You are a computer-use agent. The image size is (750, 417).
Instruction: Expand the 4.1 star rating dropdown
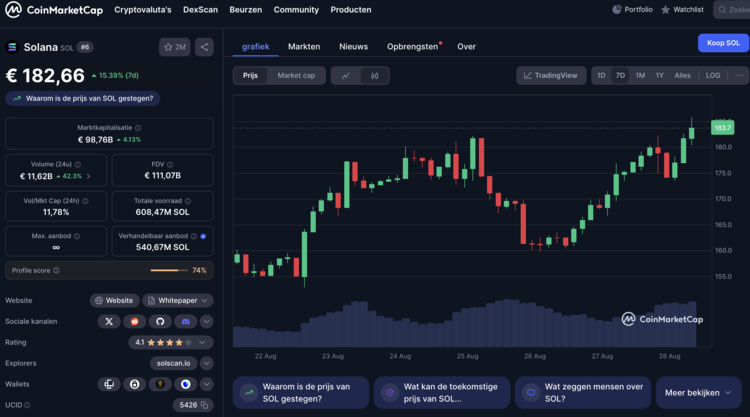coord(206,342)
